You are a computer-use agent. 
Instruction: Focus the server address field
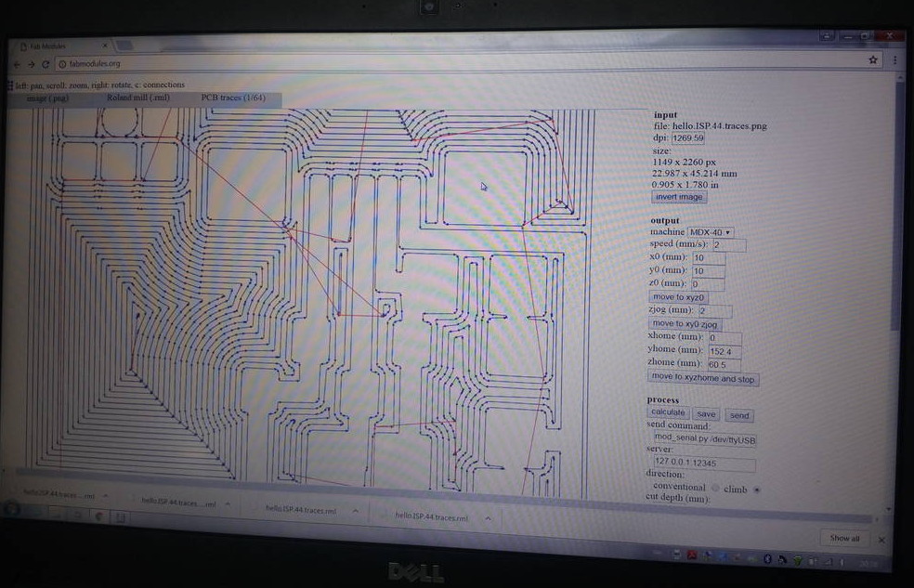click(x=704, y=463)
